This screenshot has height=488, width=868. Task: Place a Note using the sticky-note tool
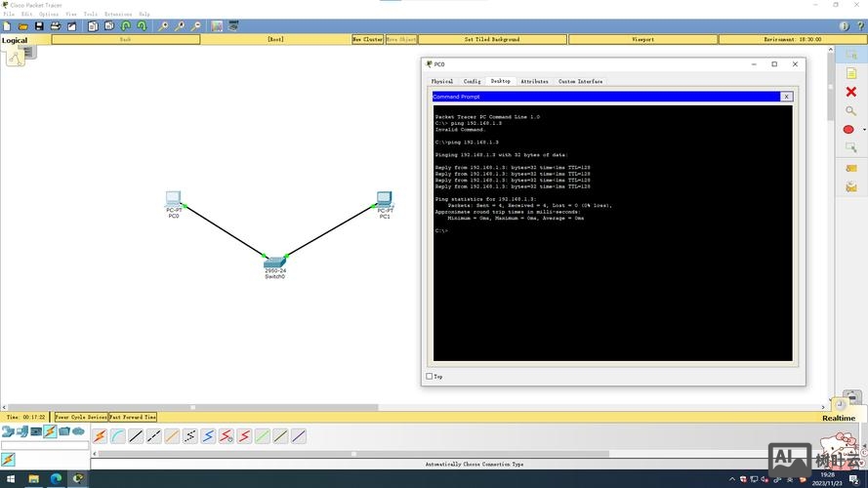850,73
